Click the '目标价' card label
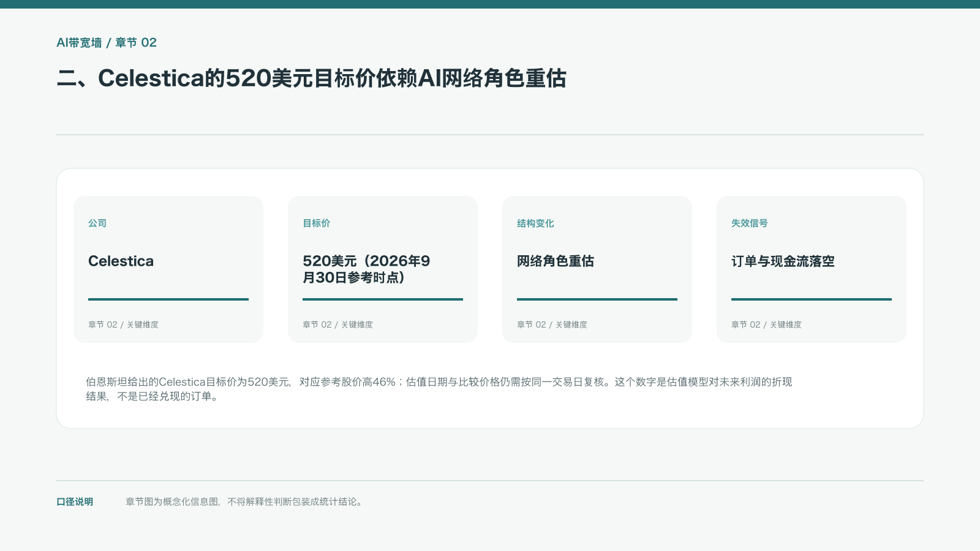 317,223
